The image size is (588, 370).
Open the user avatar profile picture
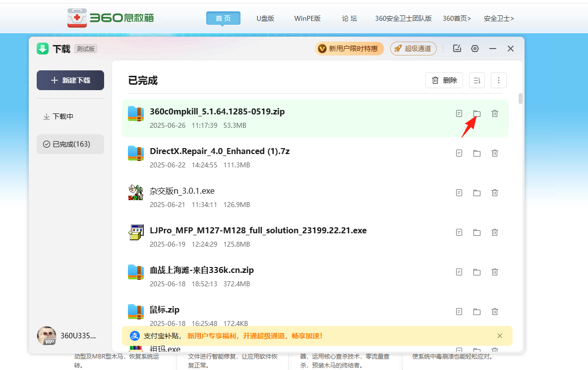click(x=47, y=335)
